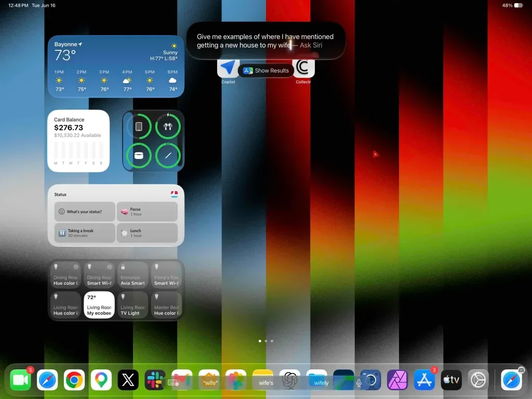
Task: Launch the Apple TV app
Action: 451,380
